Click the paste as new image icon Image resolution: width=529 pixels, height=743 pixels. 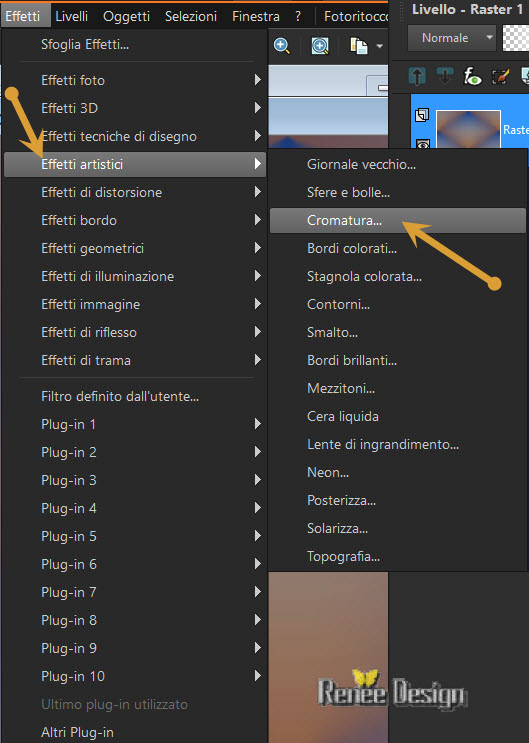click(358, 46)
